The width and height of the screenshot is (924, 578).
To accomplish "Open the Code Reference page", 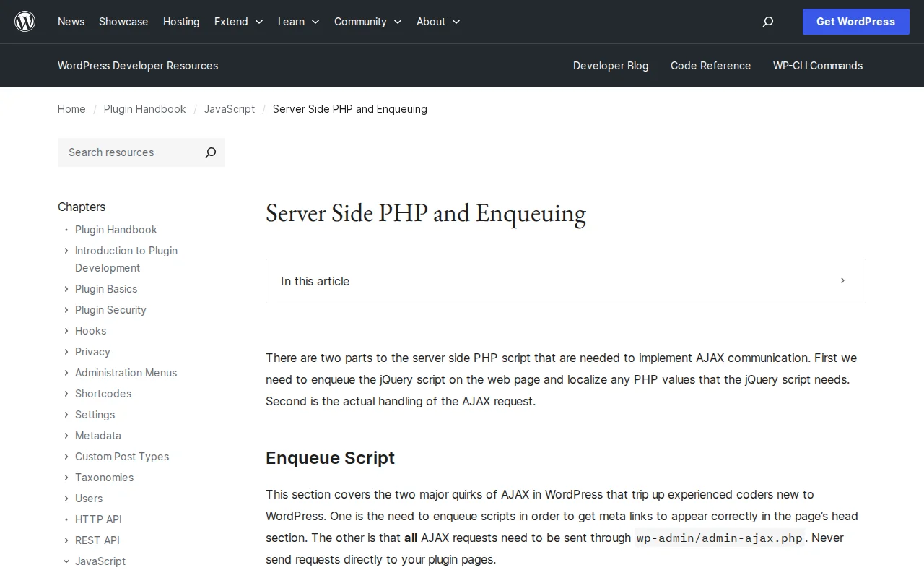I will click(710, 66).
